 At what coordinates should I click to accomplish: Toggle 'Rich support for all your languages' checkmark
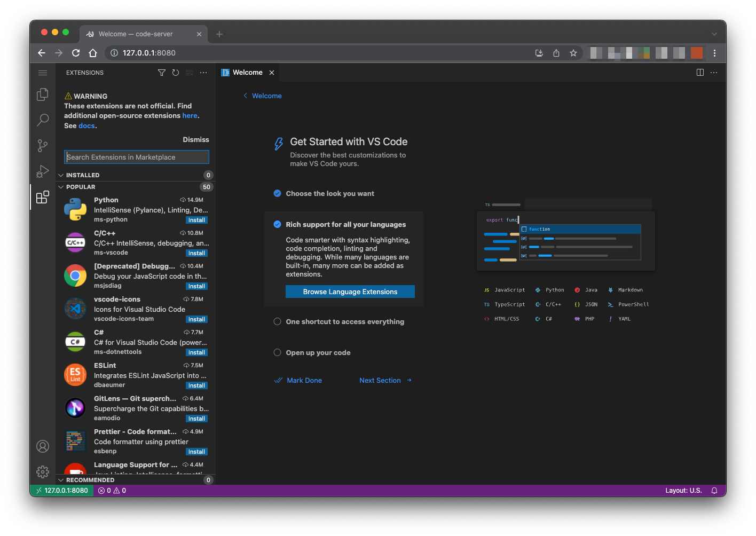278,224
